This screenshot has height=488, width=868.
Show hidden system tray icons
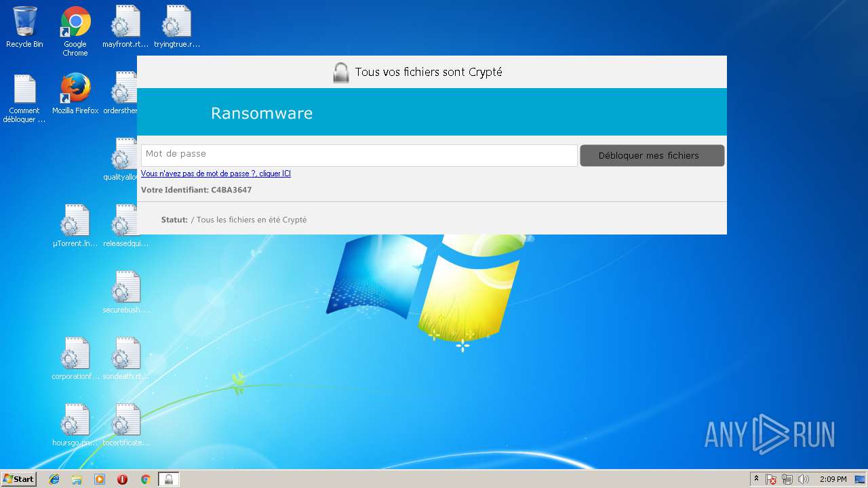(756, 479)
